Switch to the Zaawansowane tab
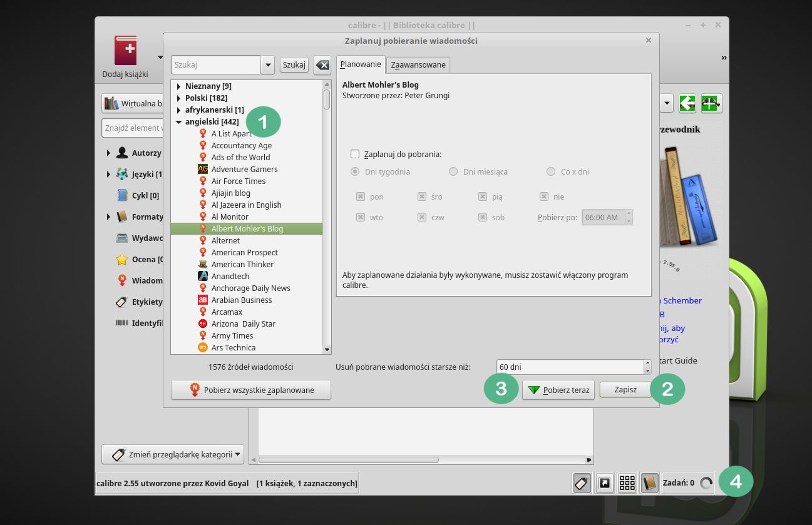The width and height of the screenshot is (812, 525). tap(418, 64)
